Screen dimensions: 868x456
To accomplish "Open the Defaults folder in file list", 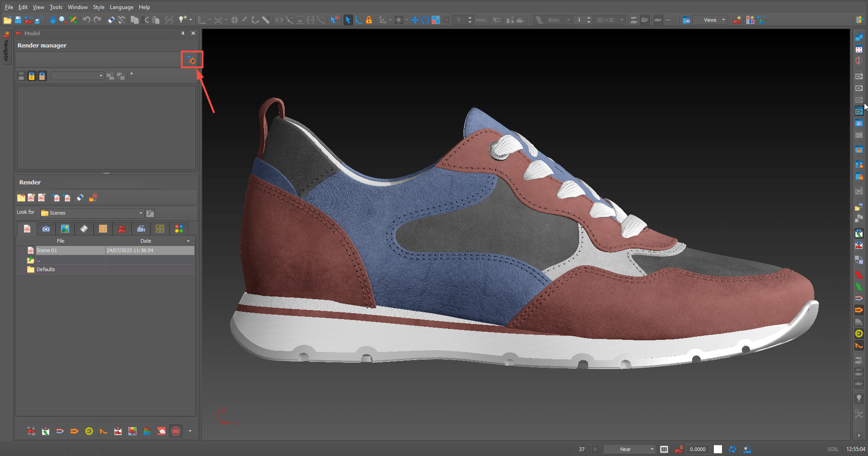I will [45, 269].
